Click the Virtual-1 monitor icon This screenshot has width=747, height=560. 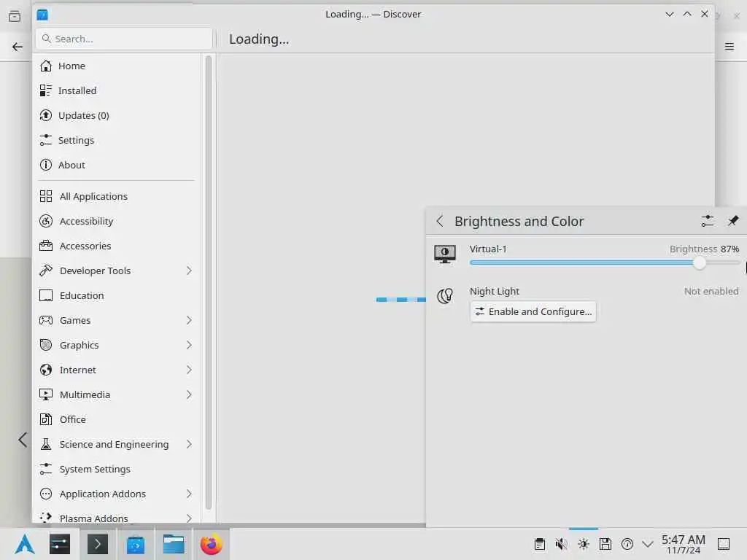click(x=445, y=254)
